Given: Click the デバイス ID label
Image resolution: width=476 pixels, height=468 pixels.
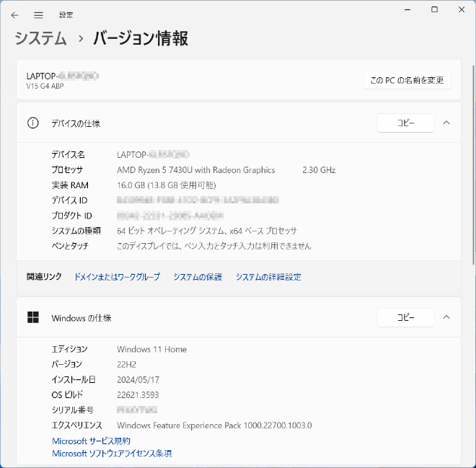Looking at the screenshot, I should click(x=69, y=200).
